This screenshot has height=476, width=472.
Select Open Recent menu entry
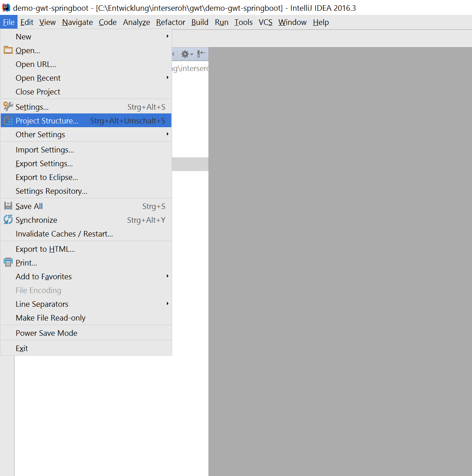coord(86,78)
